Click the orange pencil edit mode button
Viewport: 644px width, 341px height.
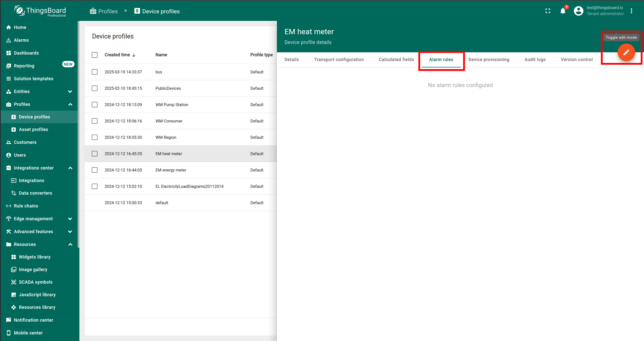coord(626,52)
